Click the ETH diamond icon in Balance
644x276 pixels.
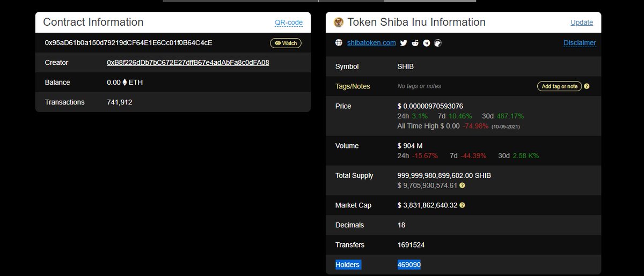click(x=125, y=83)
